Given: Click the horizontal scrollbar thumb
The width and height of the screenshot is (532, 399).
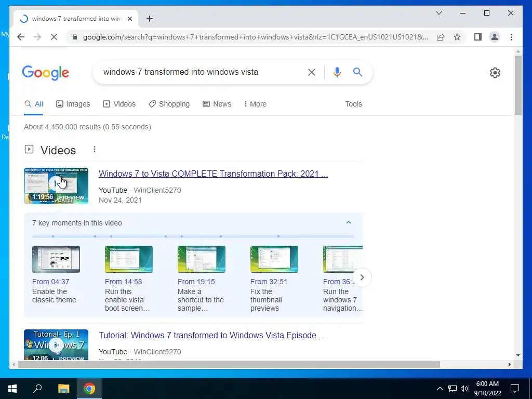Looking at the screenshot, I should 229,364.
